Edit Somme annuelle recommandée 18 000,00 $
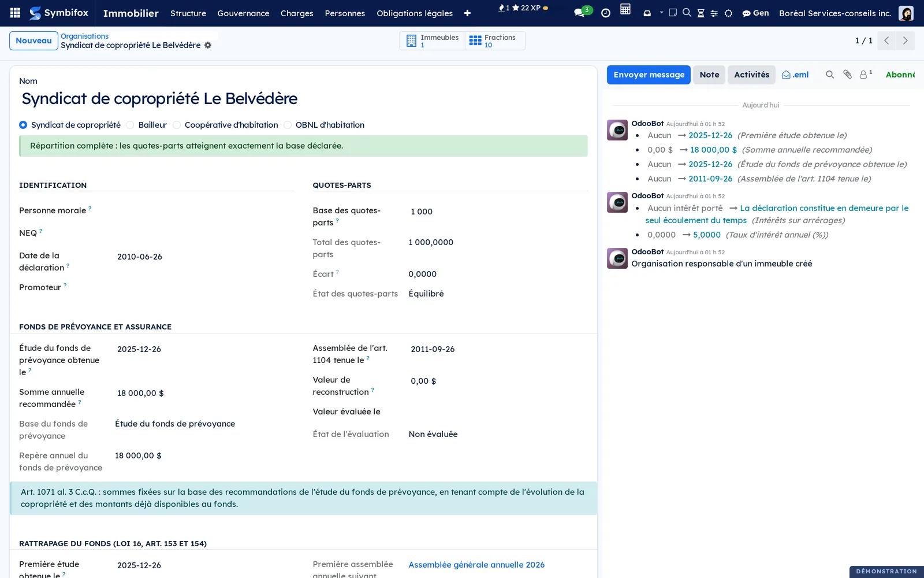Screen dimensions: 924x578 click(x=204, y=393)
